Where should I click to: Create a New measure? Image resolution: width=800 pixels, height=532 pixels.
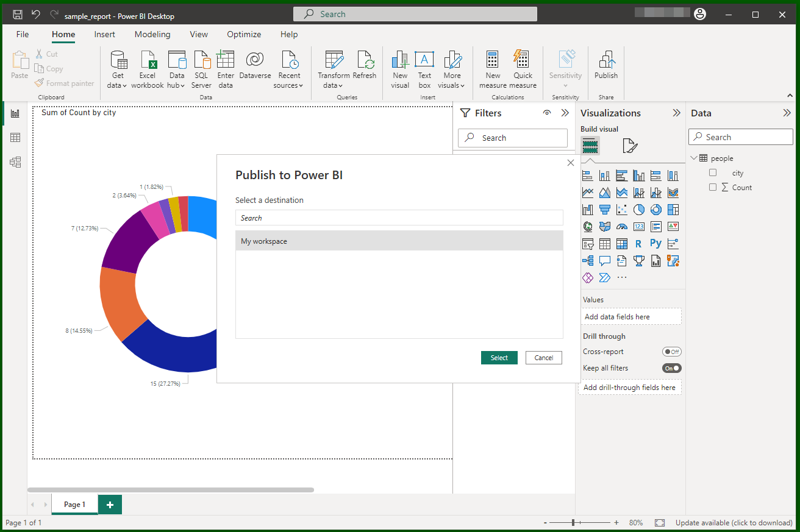coord(493,69)
